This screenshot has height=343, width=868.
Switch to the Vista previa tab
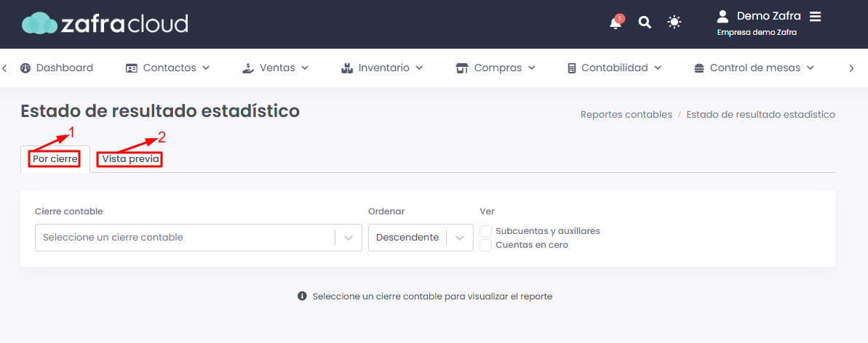click(130, 159)
